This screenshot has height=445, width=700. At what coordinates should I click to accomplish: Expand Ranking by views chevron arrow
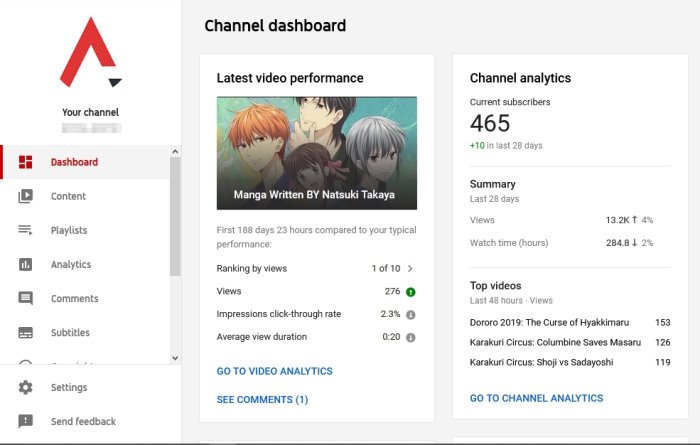[410, 268]
